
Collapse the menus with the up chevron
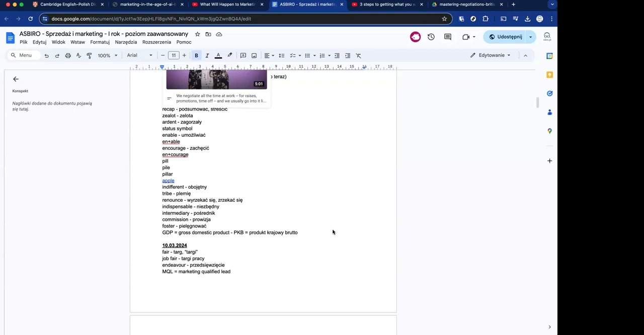point(525,55)
